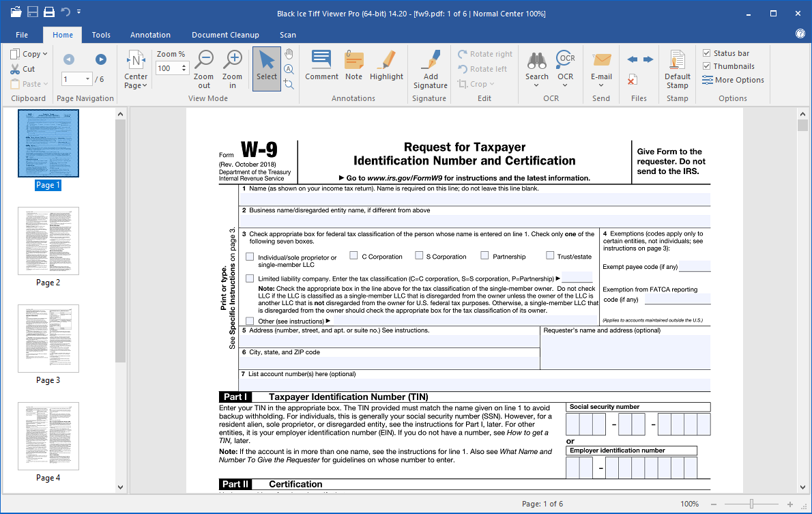
Task: Apply the Default Stamp
Action: pos(678,67)
